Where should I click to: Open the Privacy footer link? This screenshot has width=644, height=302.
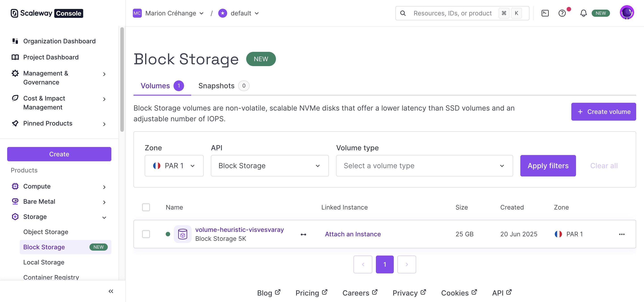coord(409,293)
